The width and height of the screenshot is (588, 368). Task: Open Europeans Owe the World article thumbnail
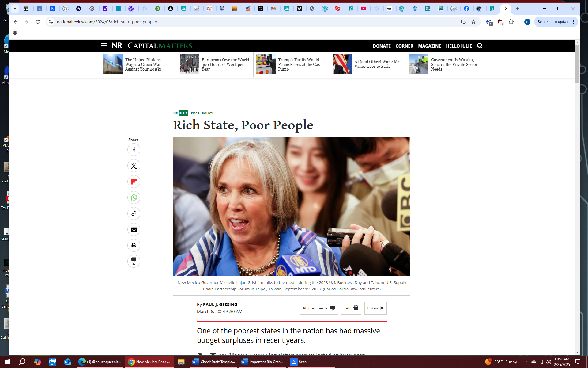point(189,64)
